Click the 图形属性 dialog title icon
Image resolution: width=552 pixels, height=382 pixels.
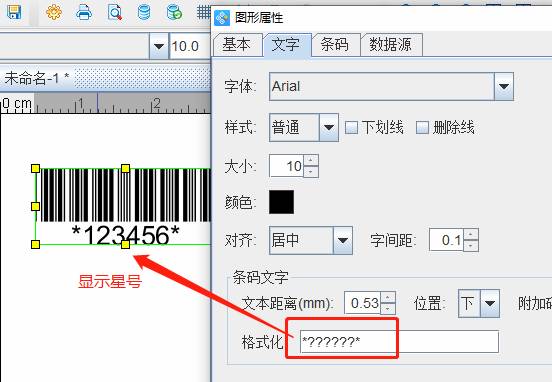pyautogui.click(x=222, y=17)
